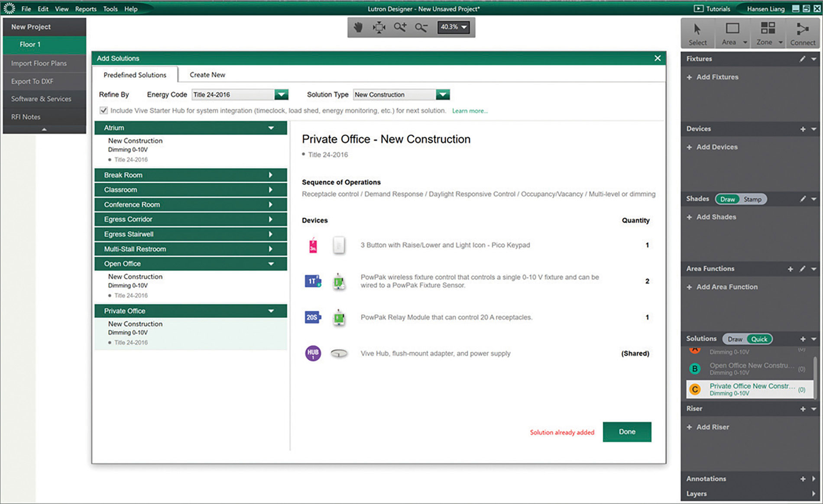The image size is (823, 504).
Task: Switch Shades mode to Draw
Action: [727, 199]
